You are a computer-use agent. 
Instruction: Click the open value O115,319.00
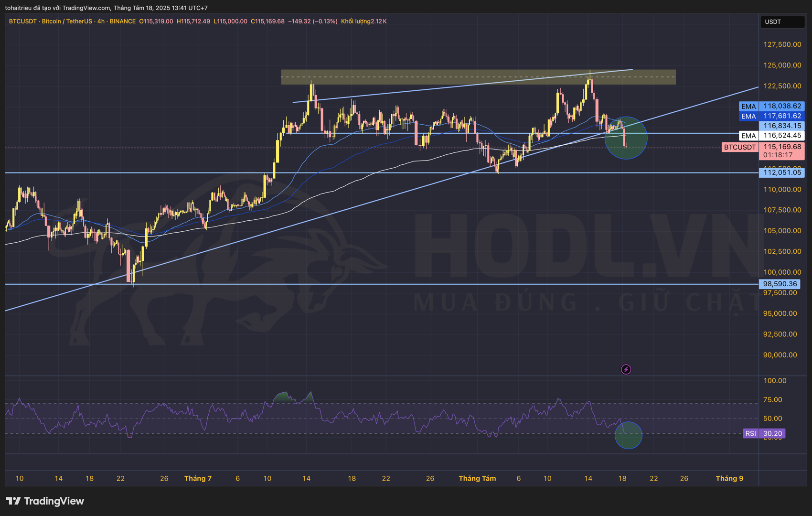pos(156,21)
